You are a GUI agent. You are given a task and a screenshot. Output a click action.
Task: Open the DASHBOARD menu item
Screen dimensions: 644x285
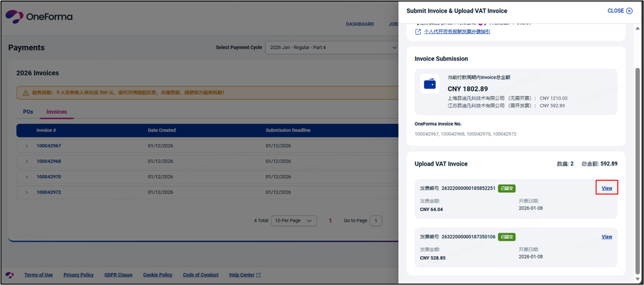point(359,24)
